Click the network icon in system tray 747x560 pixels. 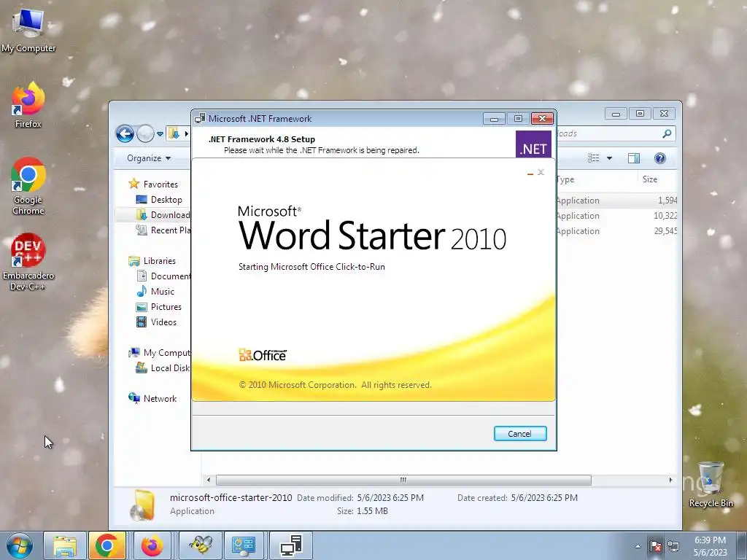point(673,546)
